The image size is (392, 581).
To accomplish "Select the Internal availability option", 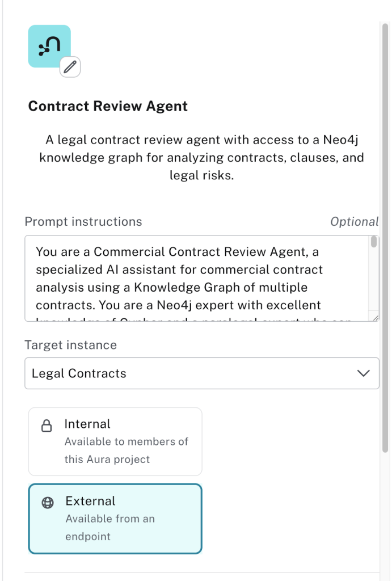I will 115,441.
